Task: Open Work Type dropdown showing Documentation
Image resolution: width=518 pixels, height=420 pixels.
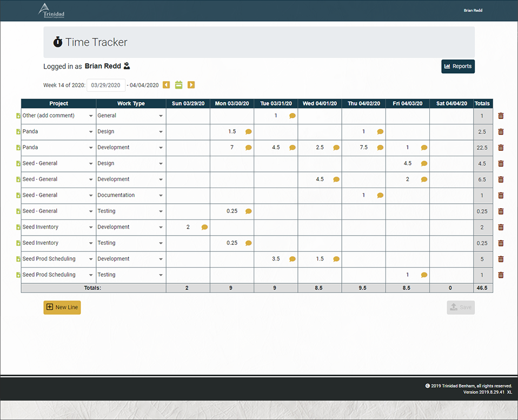Action: (x=161, y=196)
